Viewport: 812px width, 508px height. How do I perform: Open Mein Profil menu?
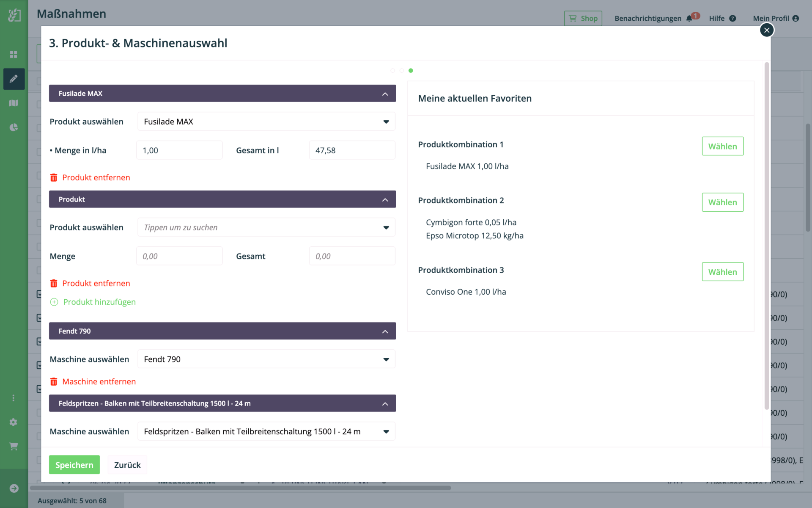[771, 18]
